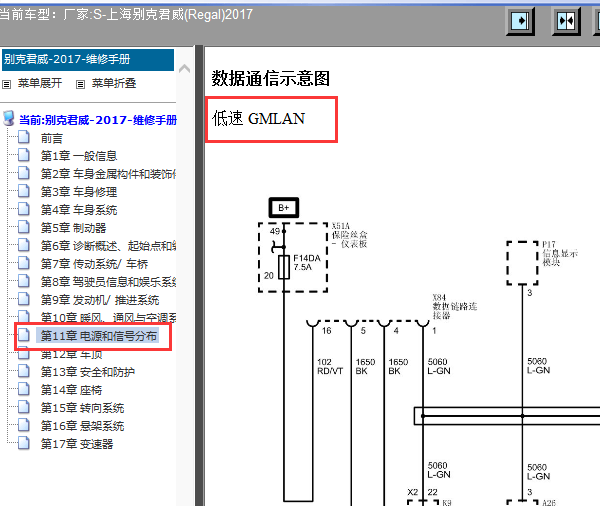Click the page icon beside 第16章

(24, 425)
